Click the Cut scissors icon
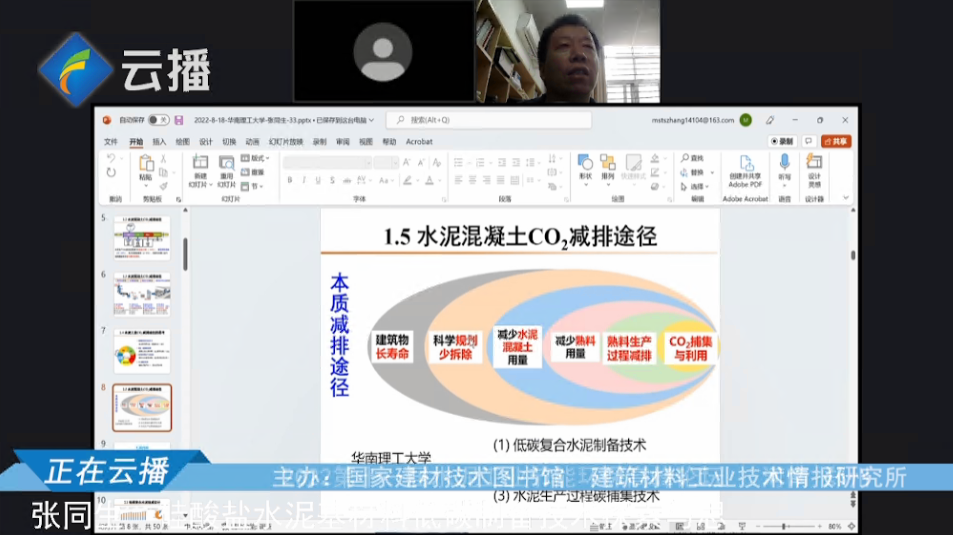Image resolution: width=953 pixels, height=535 pixels. point(163,159)
